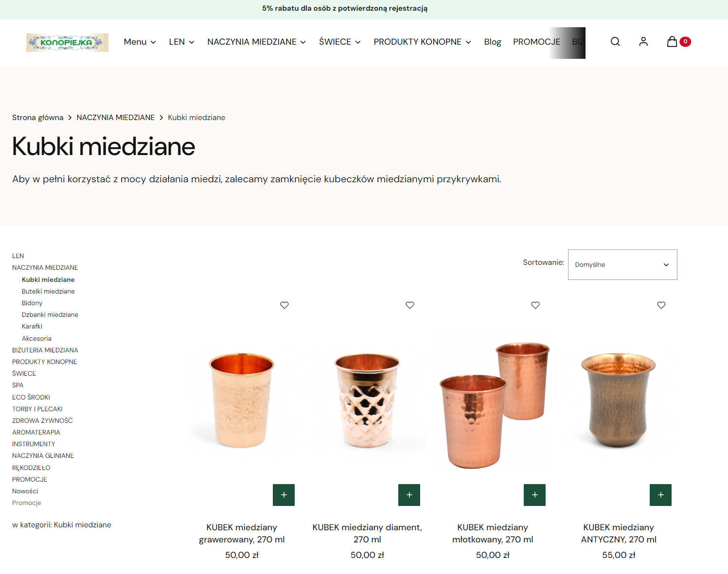This screenshot has width=728, height=574.
Task: Toggle wishlist heart on grawerowany cup
Action: [284, 305]
